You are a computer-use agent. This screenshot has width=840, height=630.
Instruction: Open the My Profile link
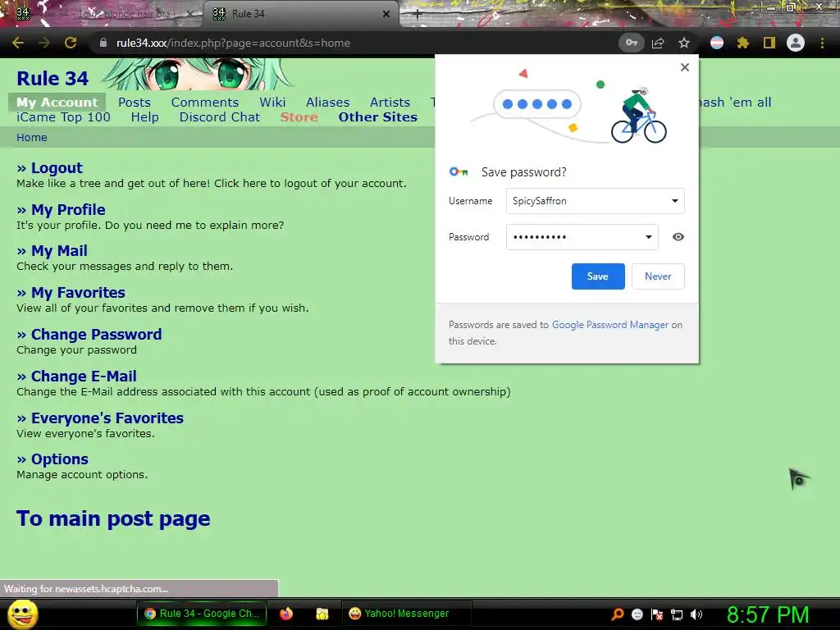tap(68, 209)
